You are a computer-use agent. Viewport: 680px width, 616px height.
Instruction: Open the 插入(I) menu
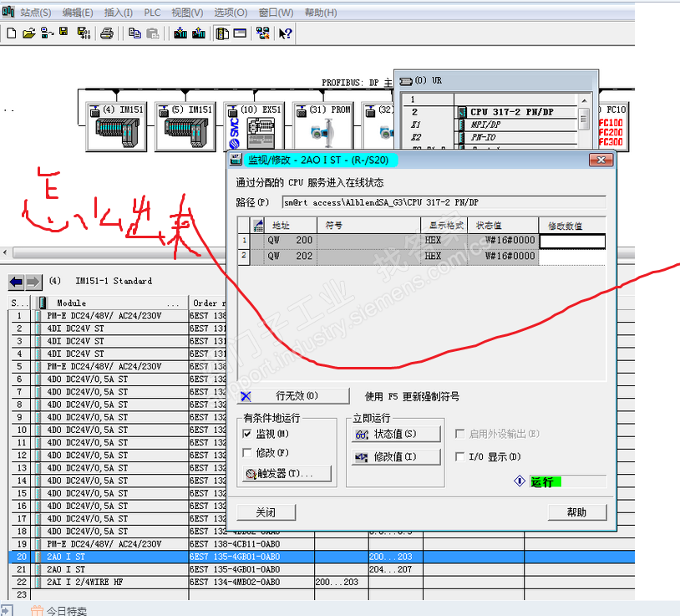point(119,13)
